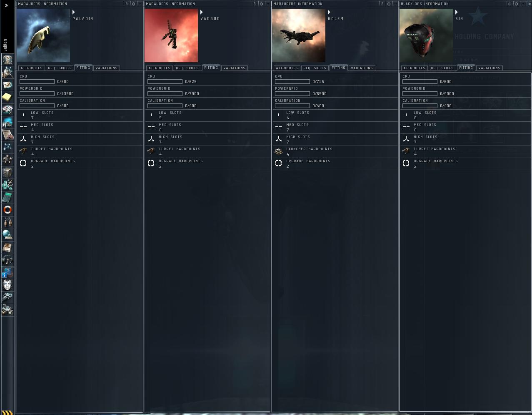Click the Vargur Powergrid usage bar
The height and width of the screenshot is (415, 532).
click(165, 94)
